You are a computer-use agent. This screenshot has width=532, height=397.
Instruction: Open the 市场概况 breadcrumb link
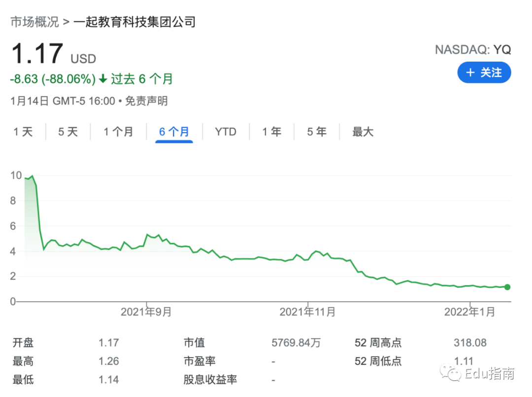pos(34,22)
